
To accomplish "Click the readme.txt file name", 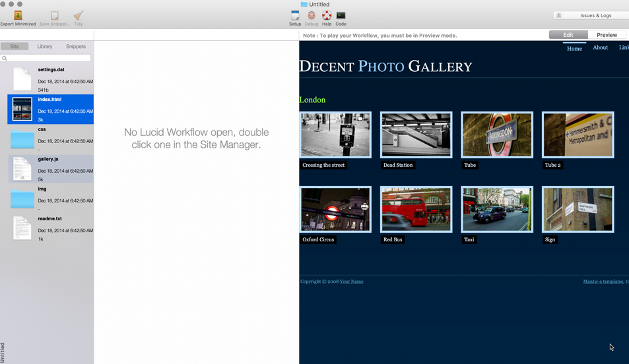I will [x=50, y=218].
